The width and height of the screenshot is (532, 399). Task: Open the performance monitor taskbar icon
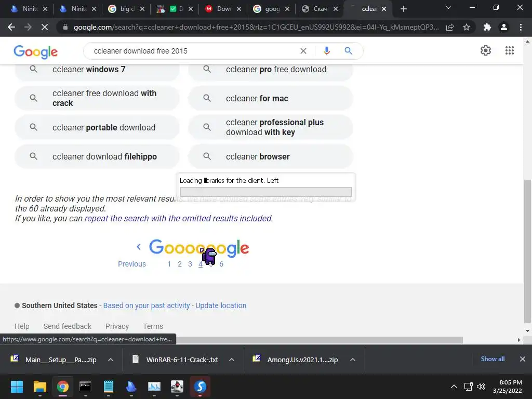click(154, 387)
